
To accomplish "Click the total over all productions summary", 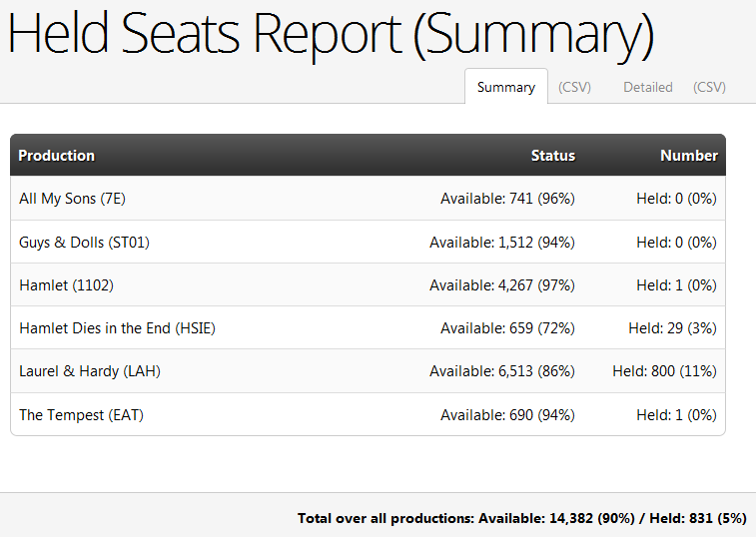I will (521, 518).
